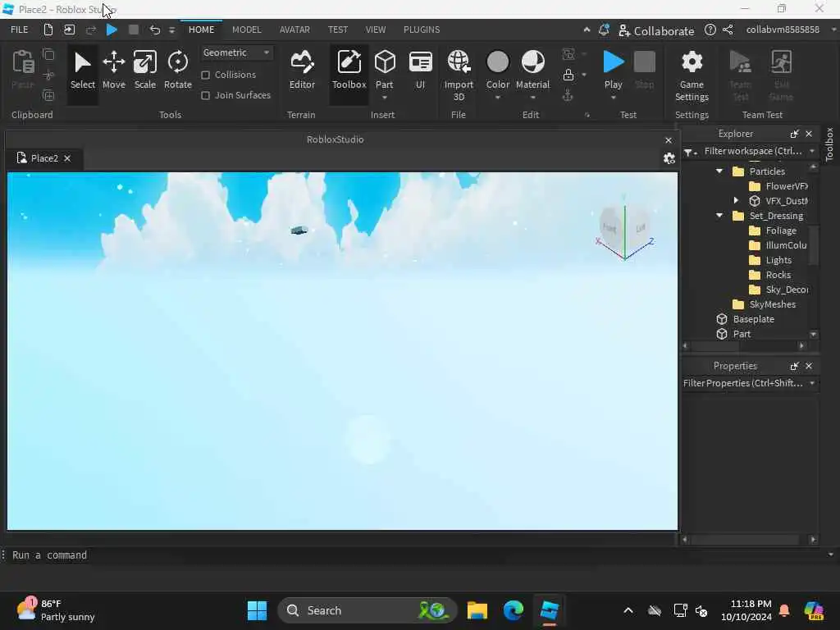Activate the Select tool
840x630 pixels.
(x=83, y=71)
